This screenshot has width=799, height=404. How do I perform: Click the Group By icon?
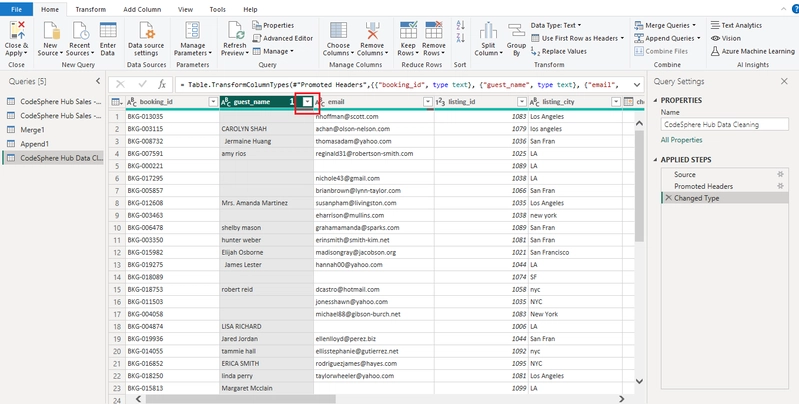[x=516, y=31]
